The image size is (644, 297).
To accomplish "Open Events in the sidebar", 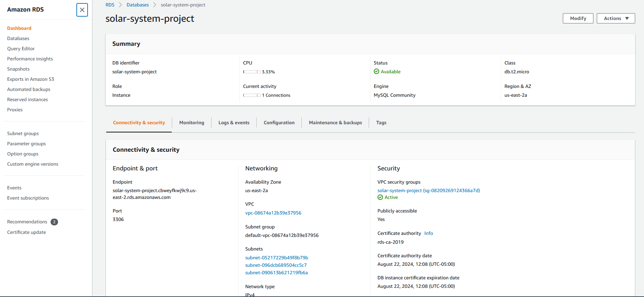I will 14,188.
